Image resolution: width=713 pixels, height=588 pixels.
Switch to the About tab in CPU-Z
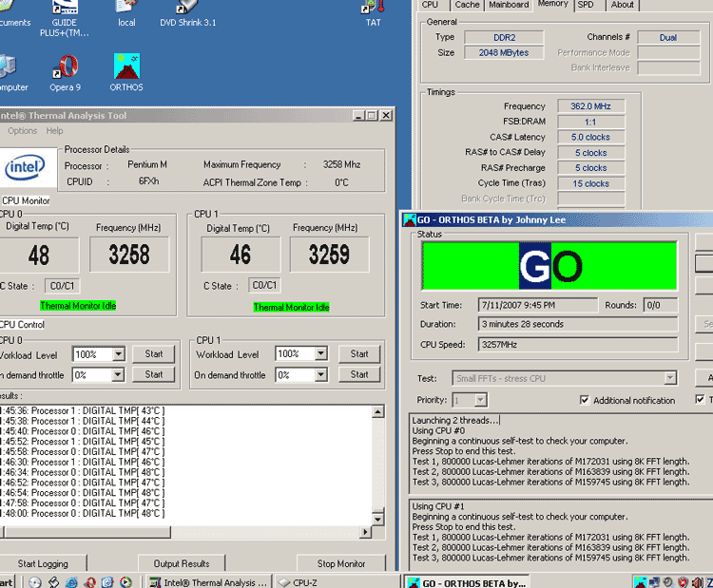[622, 5]
